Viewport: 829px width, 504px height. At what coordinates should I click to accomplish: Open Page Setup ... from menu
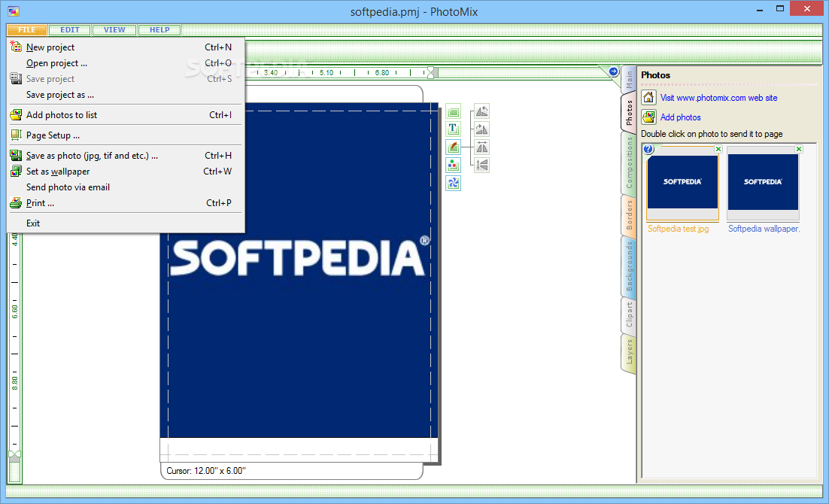point(126,135)
